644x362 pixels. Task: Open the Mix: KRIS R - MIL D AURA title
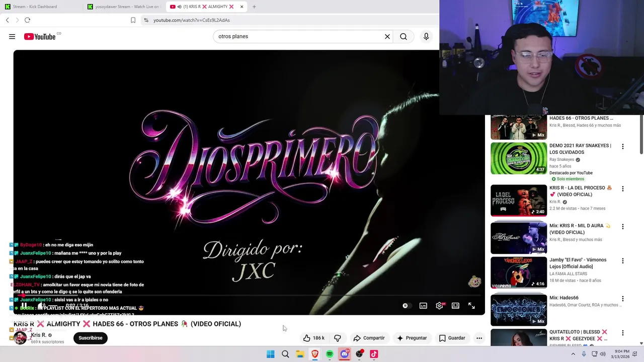[580, 229]
